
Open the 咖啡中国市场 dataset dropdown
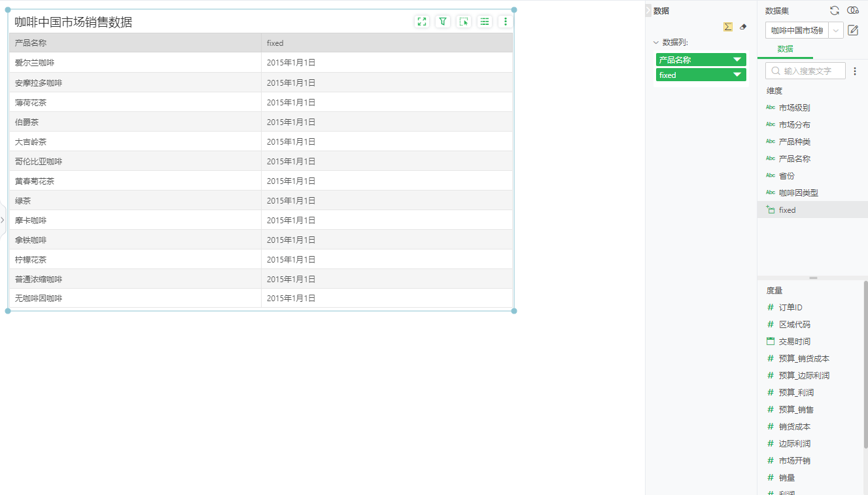pos(836,30)
